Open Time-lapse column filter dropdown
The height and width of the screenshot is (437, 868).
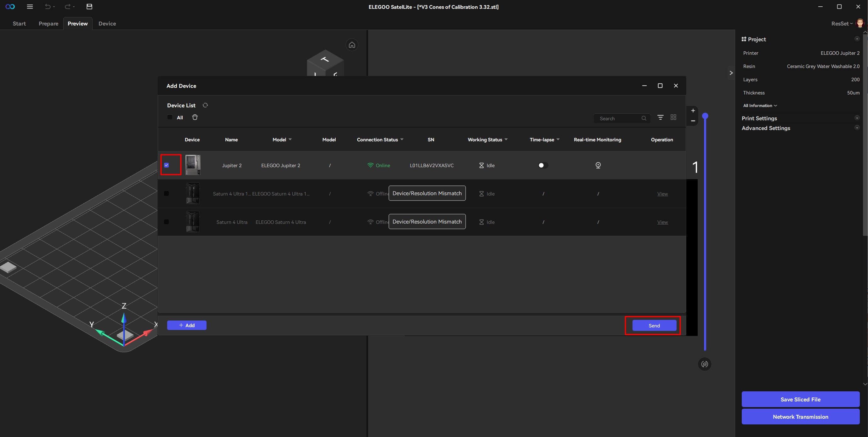click(558, 139)
